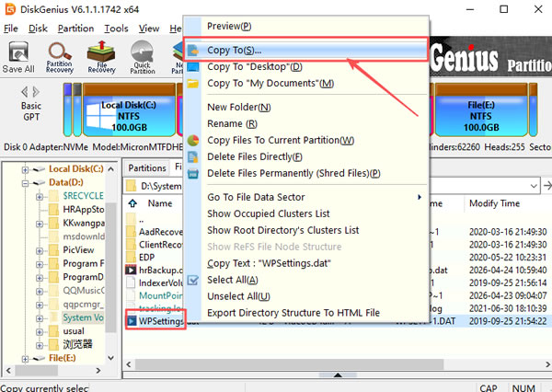Sort the list by Modify Time column

tap(496, 203)
